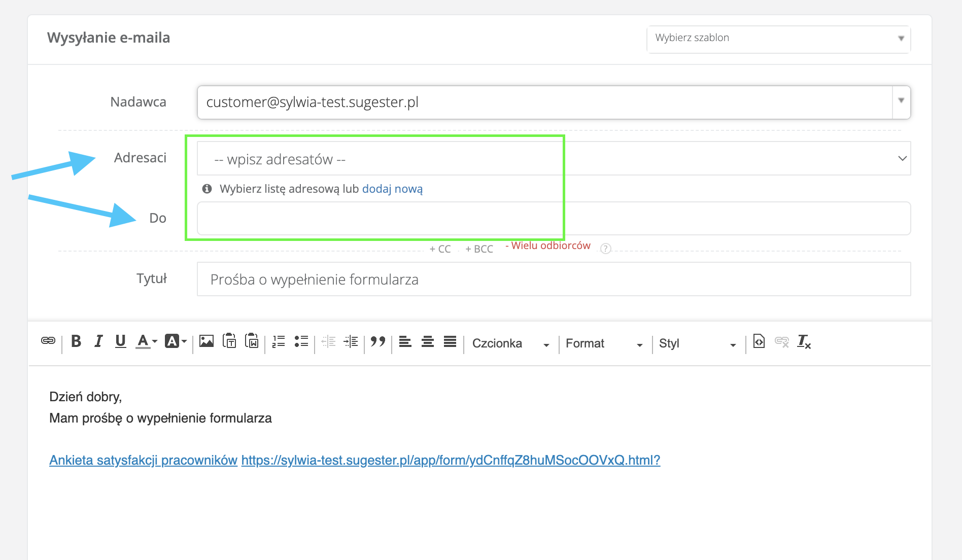Open the Styl dropdown menu
The height and width of the screenshot is (560, 962).
click(697, 343)
